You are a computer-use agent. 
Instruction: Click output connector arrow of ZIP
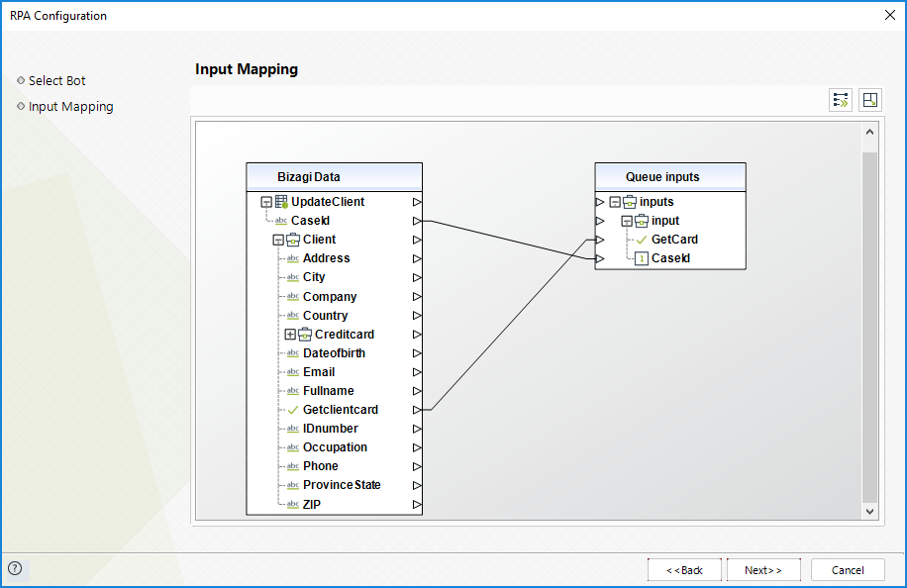tap(417, 504)
